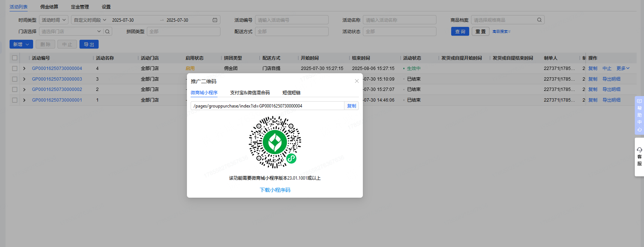Image resolution: width=644 pixels, height=247 pixels.
Task: Open the 帮助中心 side panel
Action: (x=639, y=115)
